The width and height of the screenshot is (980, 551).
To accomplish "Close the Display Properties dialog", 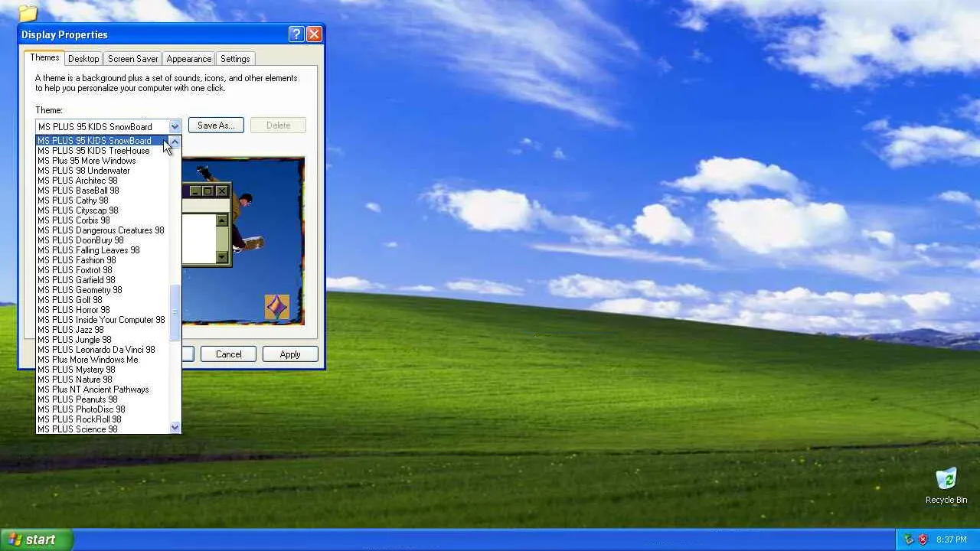I will coord(314,34).
